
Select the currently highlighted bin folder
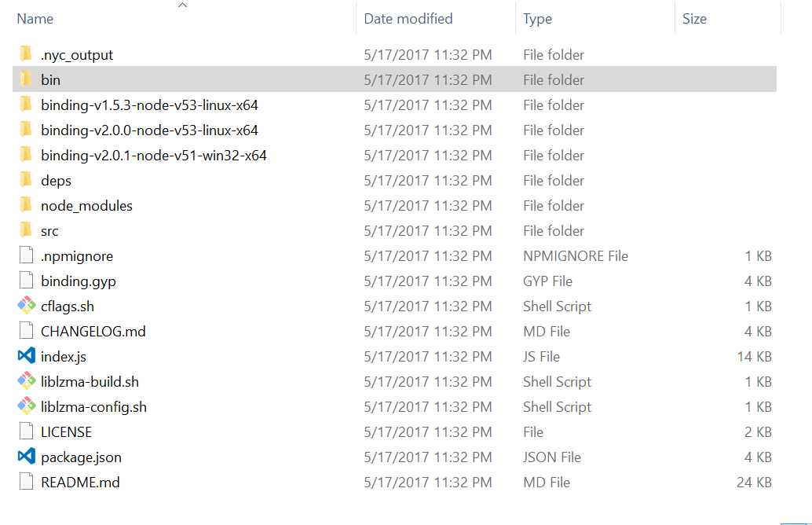click(49, 79)
